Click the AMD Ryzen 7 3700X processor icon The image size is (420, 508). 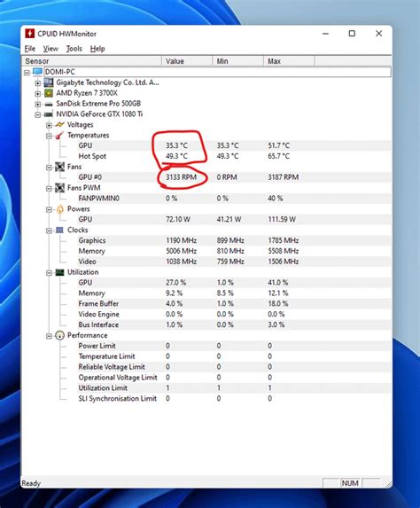(49, 93)
